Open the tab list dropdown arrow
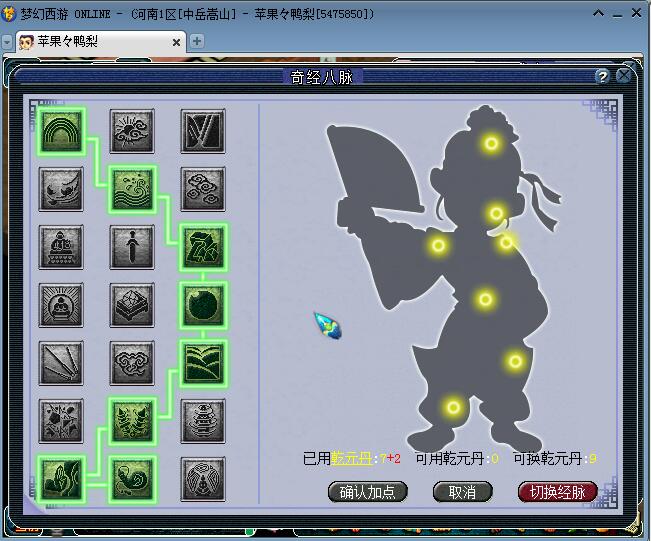This screenshot has width=651, height=541. [x=7, y=42]
